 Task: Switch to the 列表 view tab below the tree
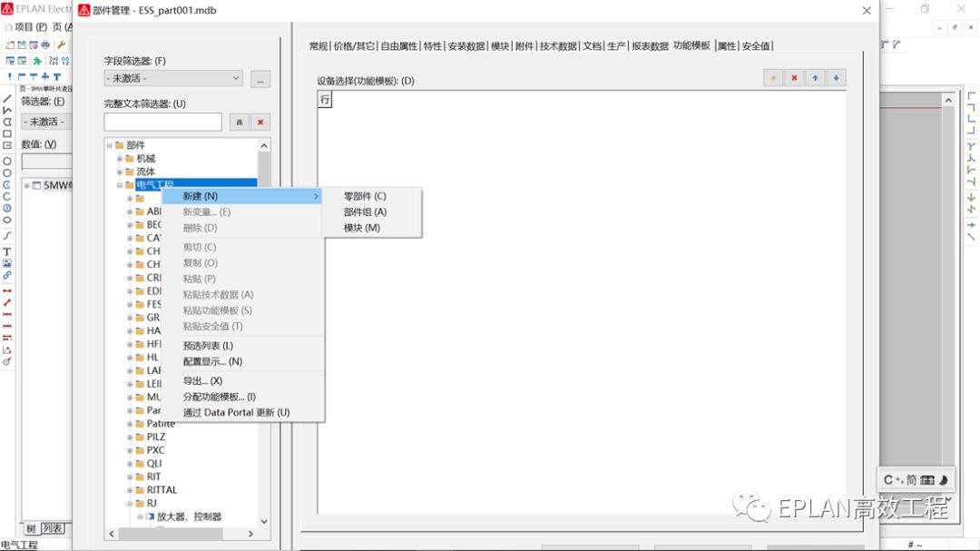coord(52,528)
